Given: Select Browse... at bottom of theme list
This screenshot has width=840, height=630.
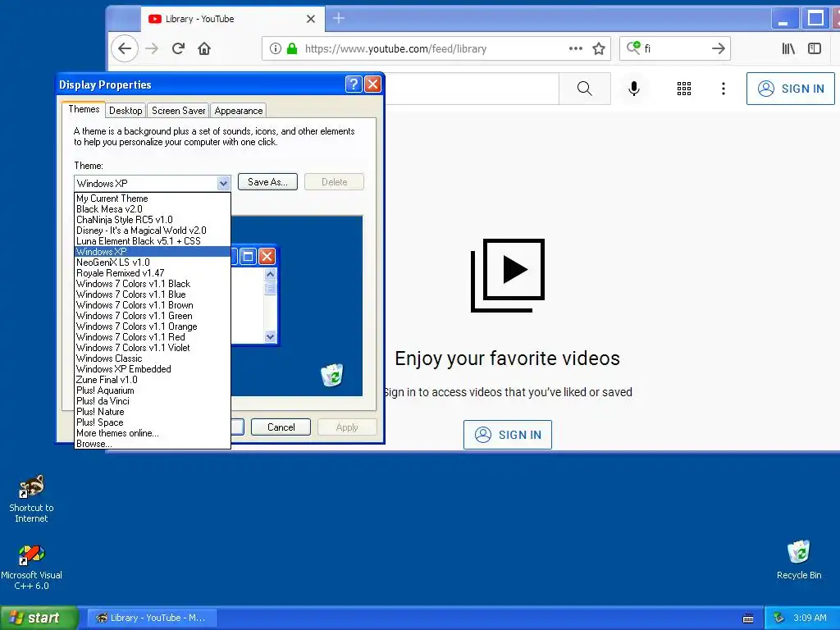Looking at the screenshot, I should tap(152, 444).
